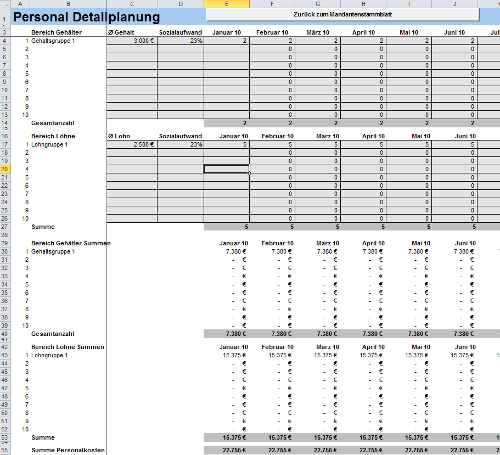
Task: Select row 20 header
Action: click(5, 169)
